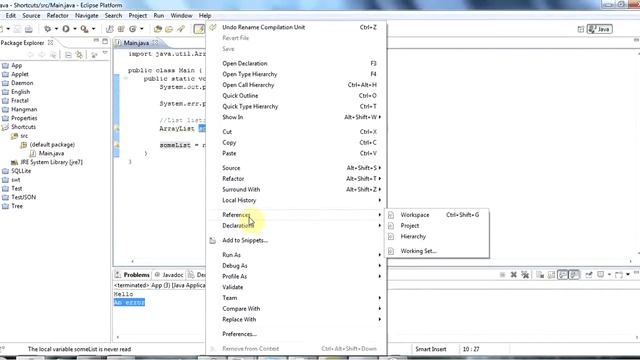Click editor horizontal scrollbar left arrow
The width and height of the screenshot is (640, 360).
click(132, 261)
